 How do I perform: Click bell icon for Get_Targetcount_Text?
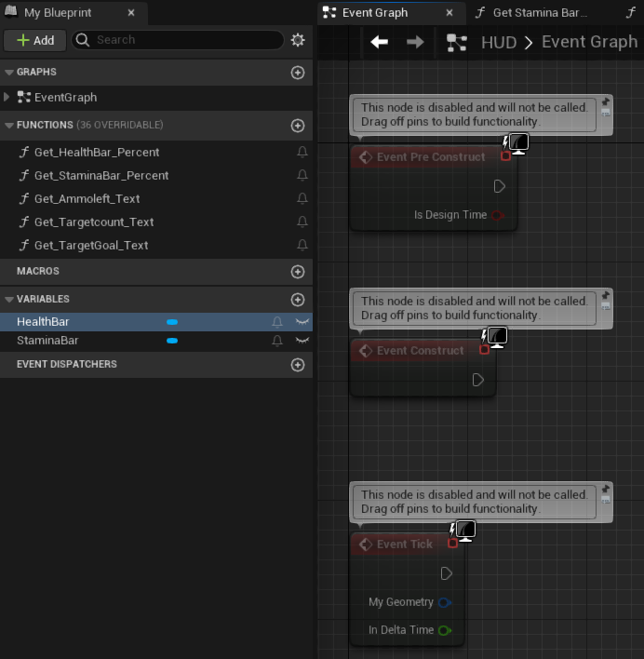(x=302, y=222)
